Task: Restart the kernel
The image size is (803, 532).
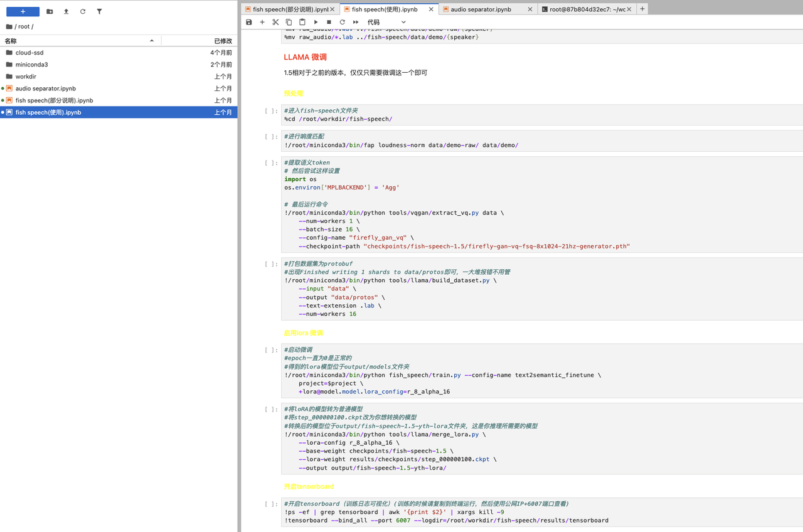Action: coord(343,22)
